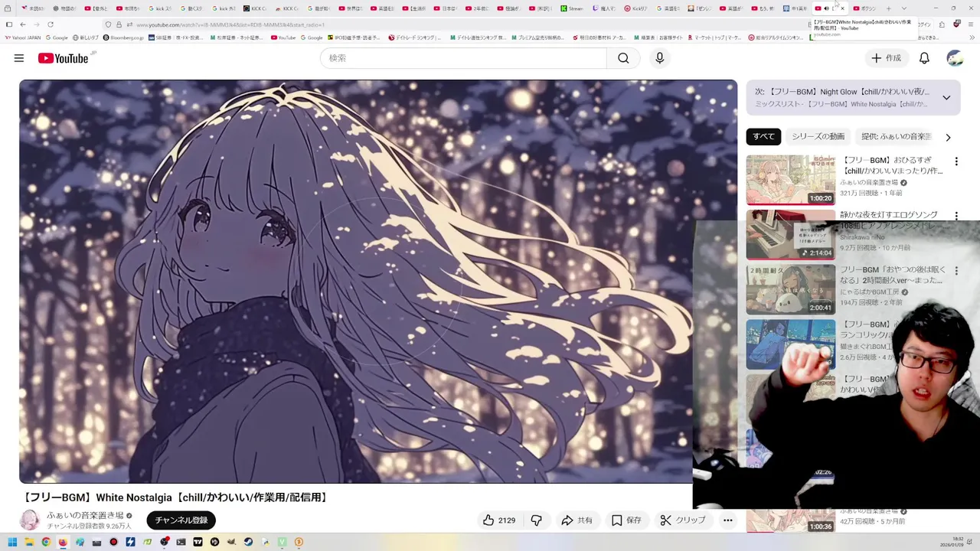980x551 pixels.
Task: Select the シリーズの動画 filter chip
Action: (x=818, y=137)
